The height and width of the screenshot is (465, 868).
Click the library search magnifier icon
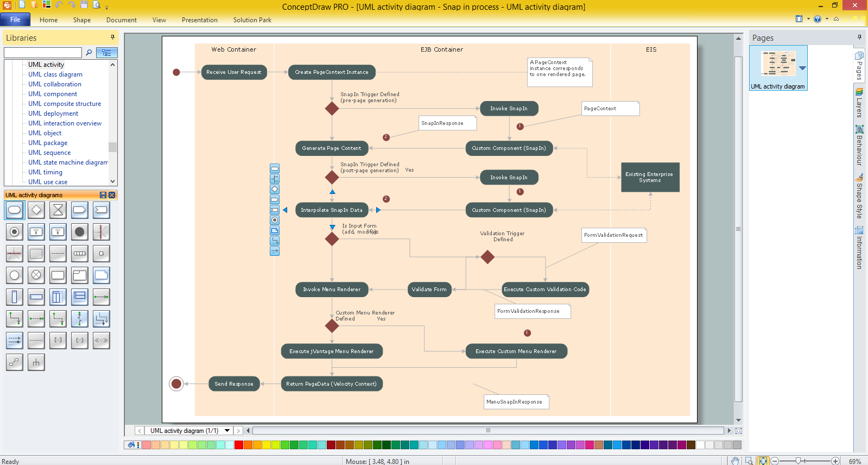[89, 53]
